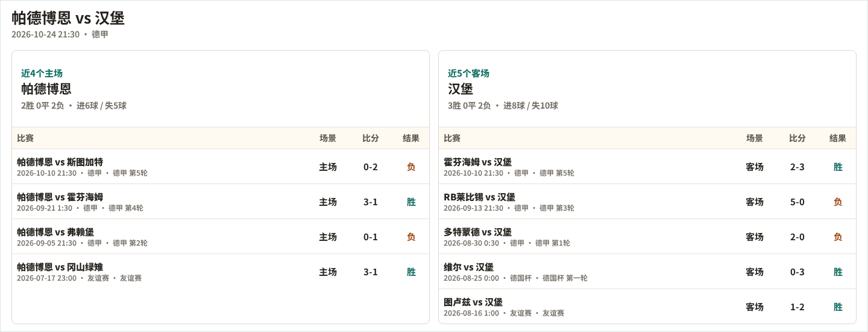
Task: Open the 多特蒙德 vs 汉堡 match
Action: click(647, 237)
